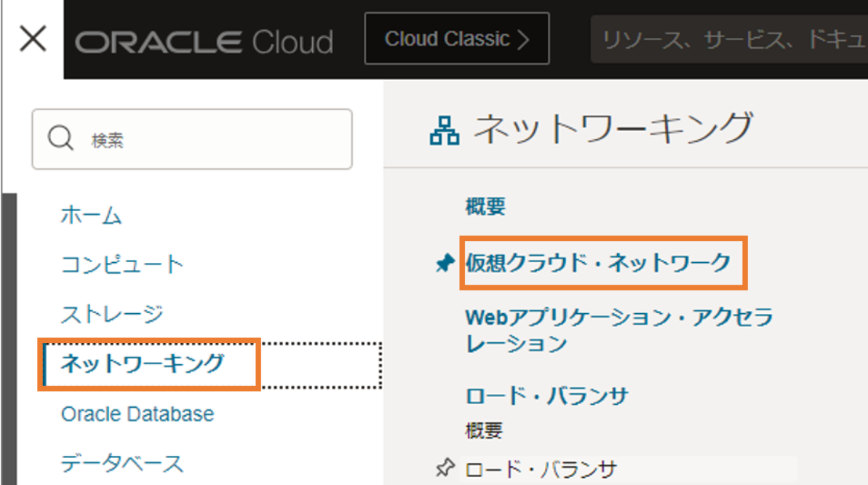Select ネットワーキング menu category
This screenshot has width=868, height=485.
click(143, 363)
